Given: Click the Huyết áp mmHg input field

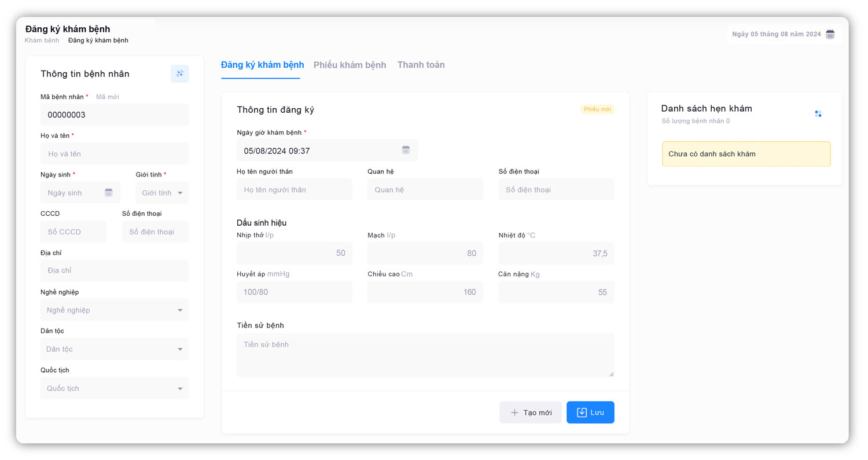Looking at the screenshot, I should (x=294, y=292).
